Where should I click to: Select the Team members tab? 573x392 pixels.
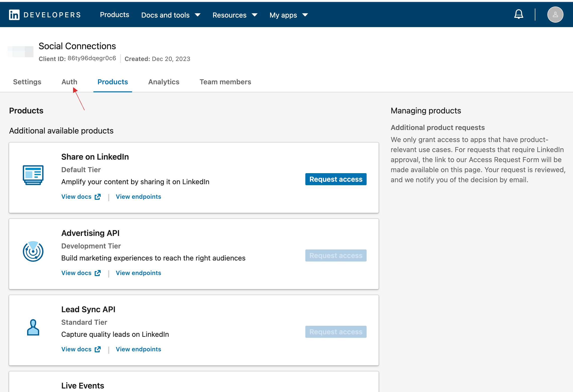tap(225, 82)
